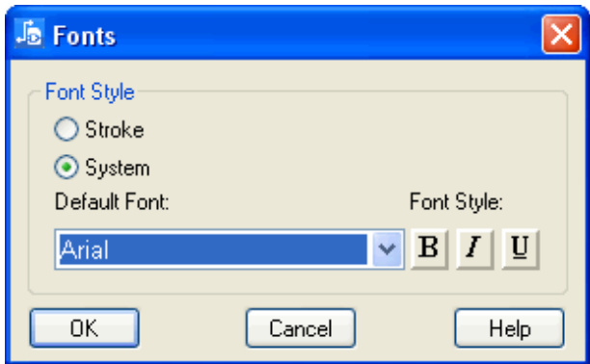This screenshot has height=364, width=590.
Task: Confirm with the OK button
Action: pyautogui.click(x=84, y=328)
